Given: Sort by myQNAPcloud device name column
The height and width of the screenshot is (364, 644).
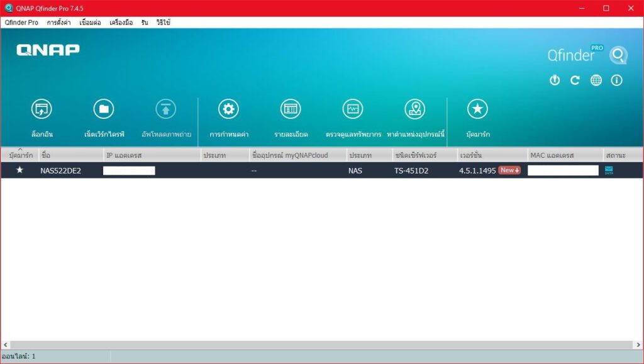Looking at the screenshot, I should (297, 155).
